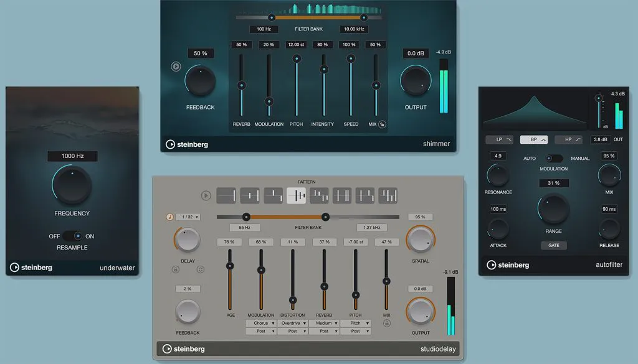The image size is (638, 364).
Task: Select the eighth studiodelay pattern icon
Action: point(388,195)
